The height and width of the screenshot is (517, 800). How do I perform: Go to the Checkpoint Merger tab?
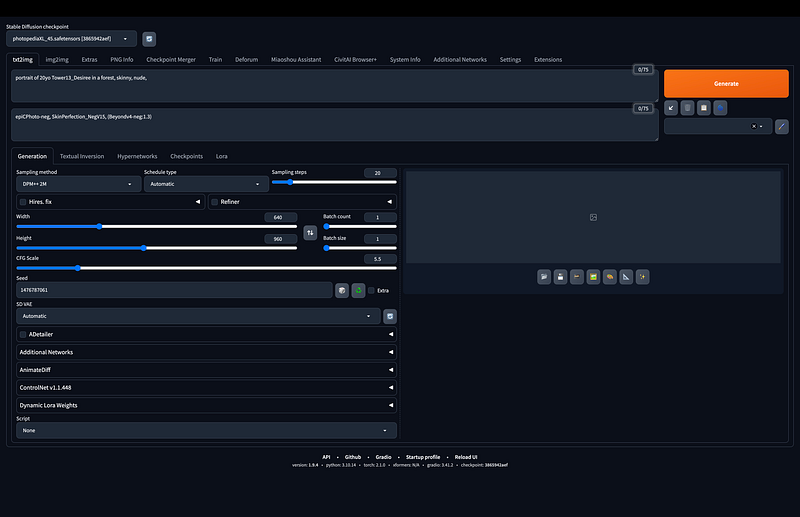(171, 60)
